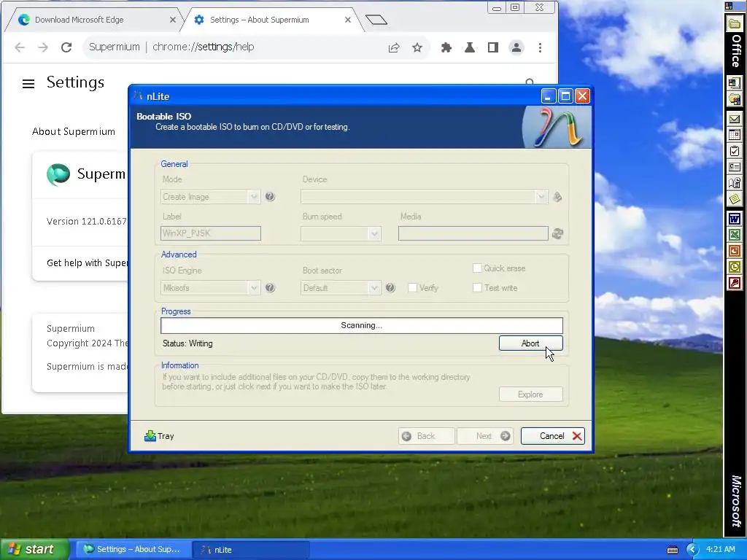747x560 pixels.
Task: Click the Label field WinXP_PJSK
Action: (211, 233)
